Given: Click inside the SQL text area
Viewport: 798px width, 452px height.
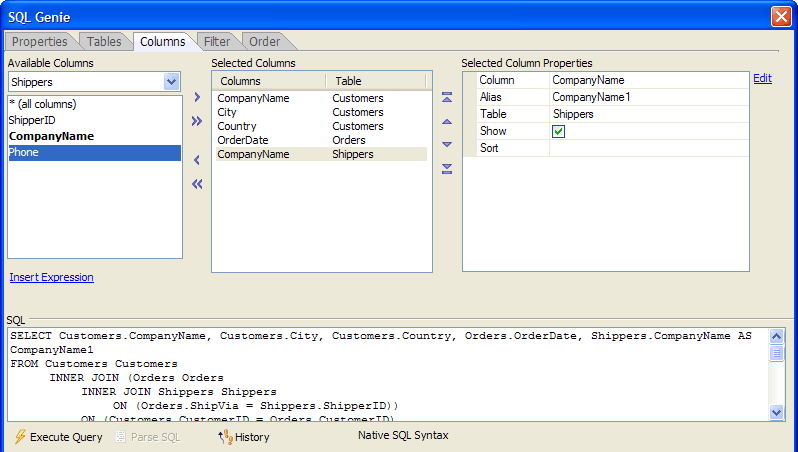Looking at the screenshot, I should point(388,374).
